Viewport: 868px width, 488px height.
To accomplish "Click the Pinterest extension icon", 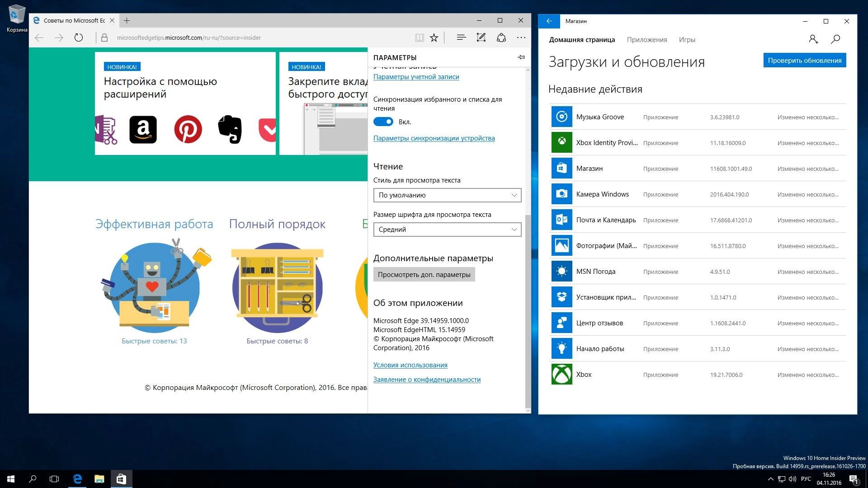I will [188, 130].
